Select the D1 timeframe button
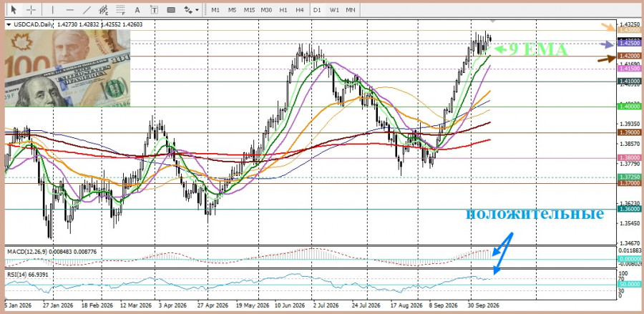644x314 pixels. pyautogui.click(x=317, y=9)
